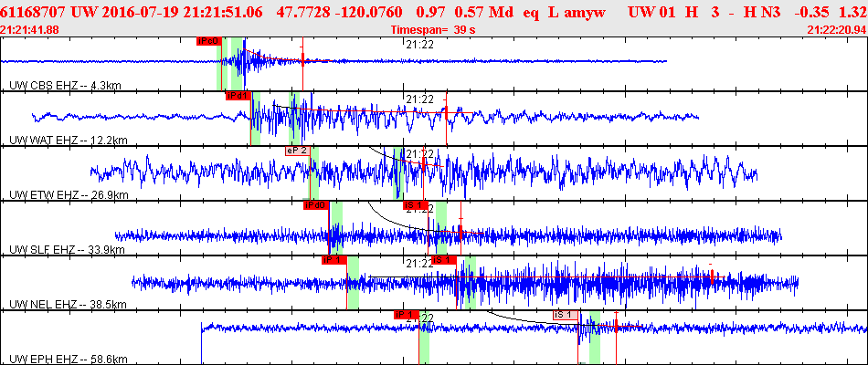Viewport: 868px width, 365px height.
Task: Click the UW EPH EHZ -- 58.6km station label
Action: 69,360
